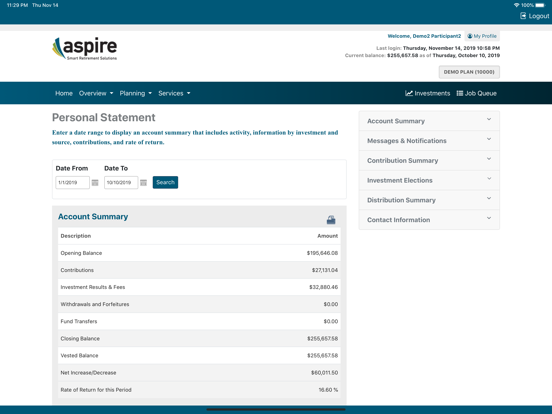
Task: Open the Services dropdown menu
Action: pyautogui.click(x=174, y=93)
